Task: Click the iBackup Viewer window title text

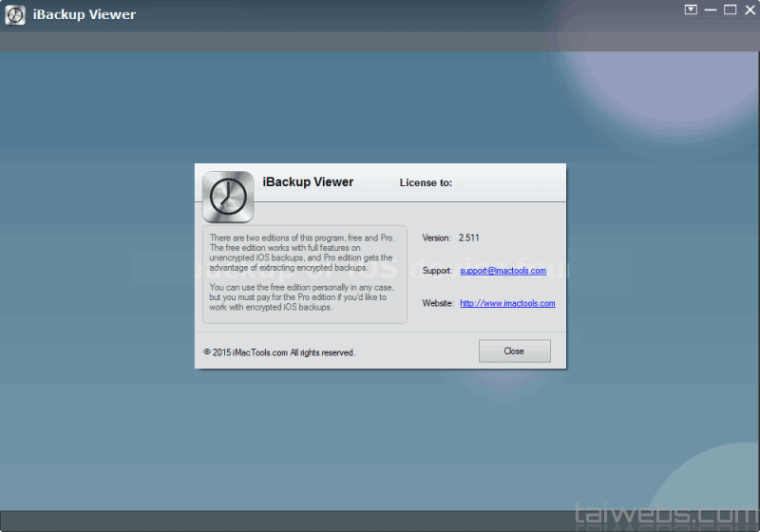Action: [x=85, y=15]
